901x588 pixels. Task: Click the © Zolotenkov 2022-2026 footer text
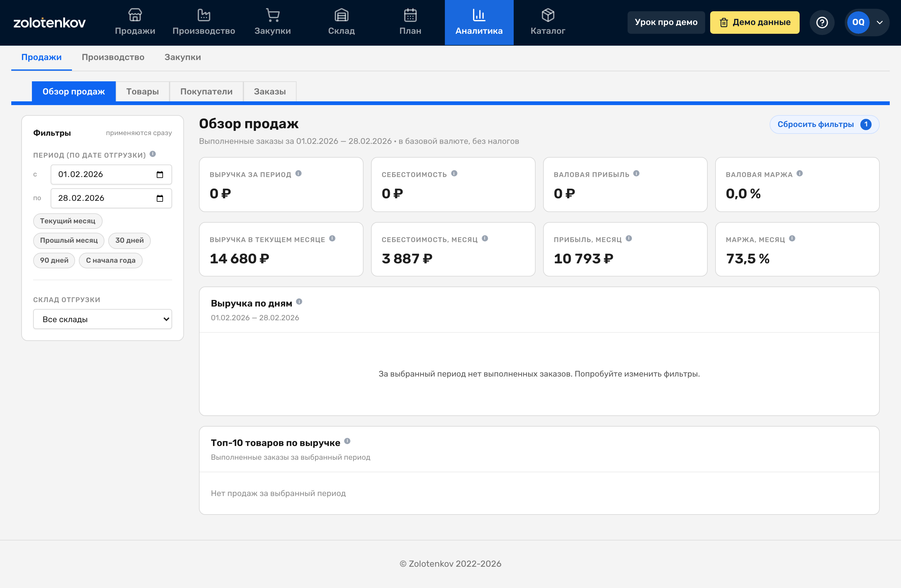tap(450, 564)
